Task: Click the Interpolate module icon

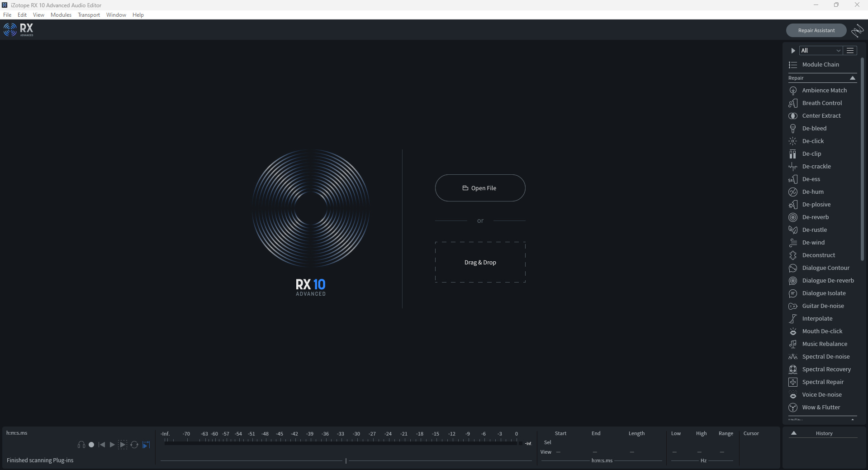Action: [x=793, y=319]
